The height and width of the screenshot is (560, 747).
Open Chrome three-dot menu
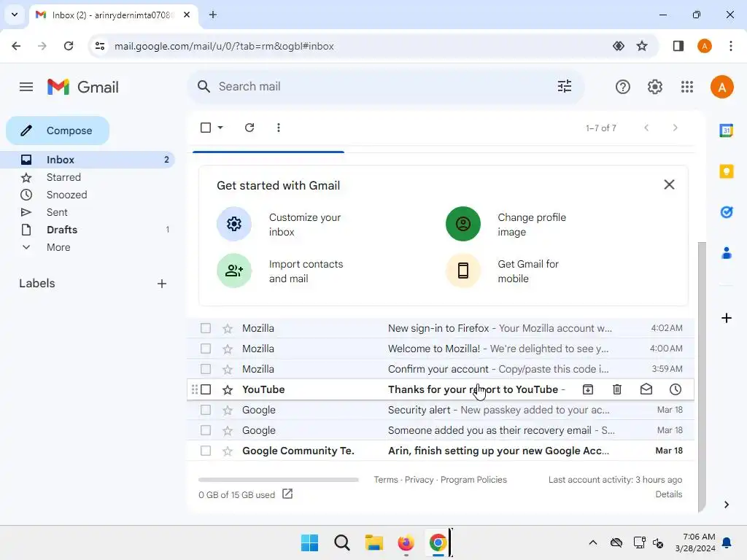click(x=730, y=46)
